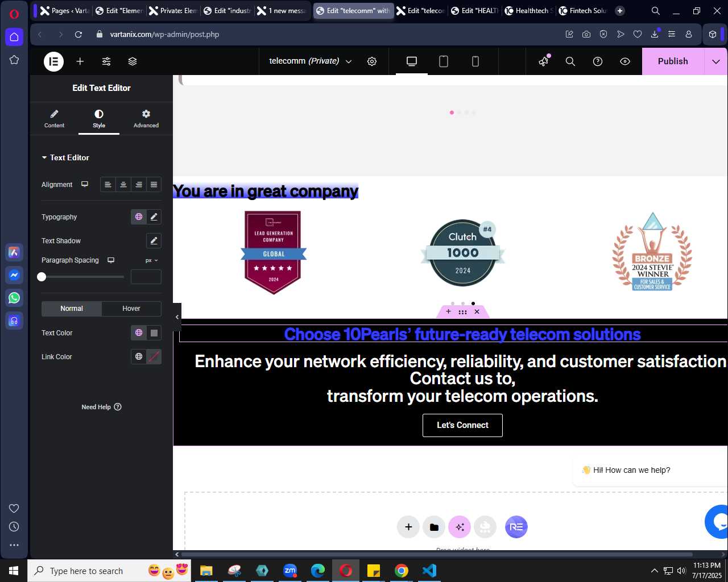
Task: Open Paragraph Spacing responsive device icon
Action: click(x=111, y=260)
